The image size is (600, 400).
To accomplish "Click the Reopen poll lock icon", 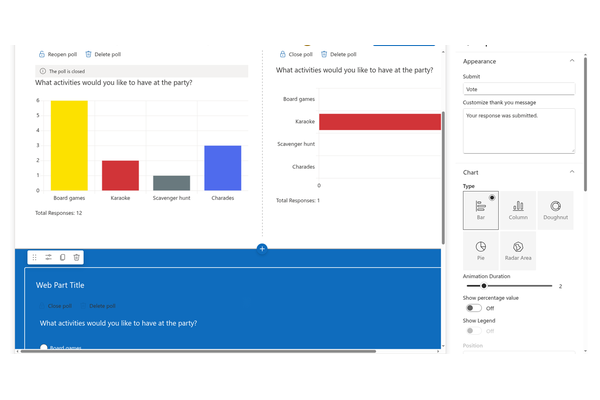I will pos(42,54).
